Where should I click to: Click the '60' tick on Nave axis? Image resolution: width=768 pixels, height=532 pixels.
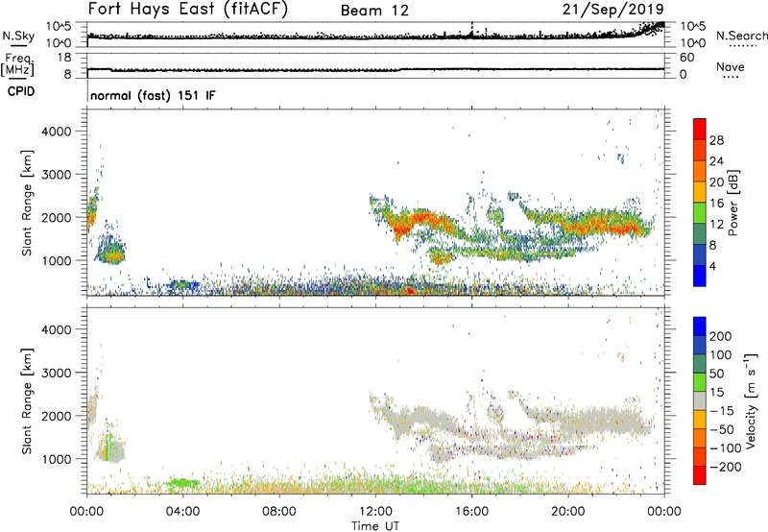tap(686, 58)
